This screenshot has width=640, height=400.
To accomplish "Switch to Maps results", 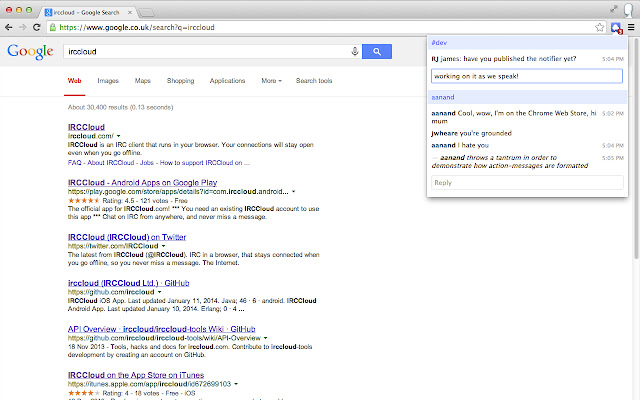I will pos(142,81).
